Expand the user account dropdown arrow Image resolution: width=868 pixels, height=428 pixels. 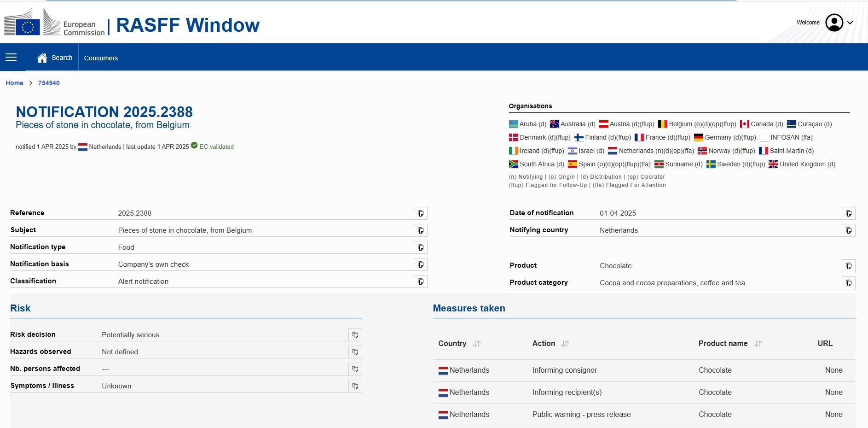[x=850, y=23]
